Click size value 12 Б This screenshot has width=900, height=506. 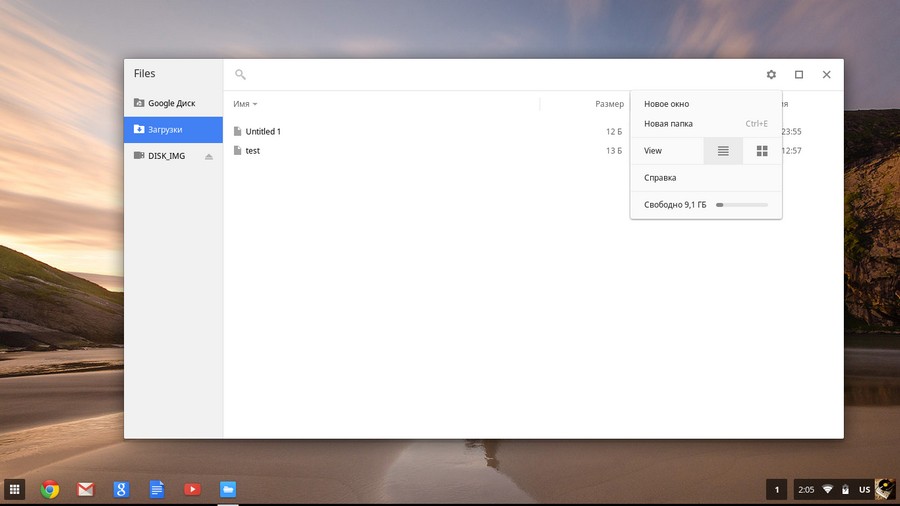pyautogui.click(x=614, y=131)
